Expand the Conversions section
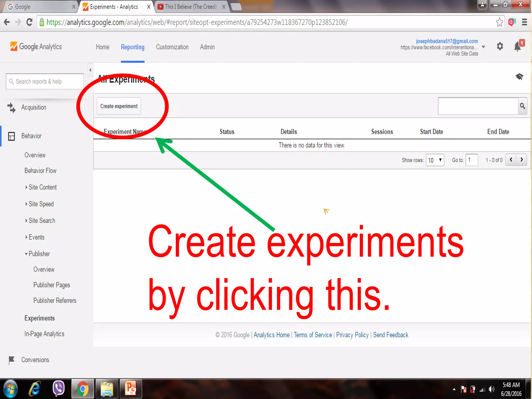This screenshot has width=532, height=399. pyautogui.click(x=35, y=360)
